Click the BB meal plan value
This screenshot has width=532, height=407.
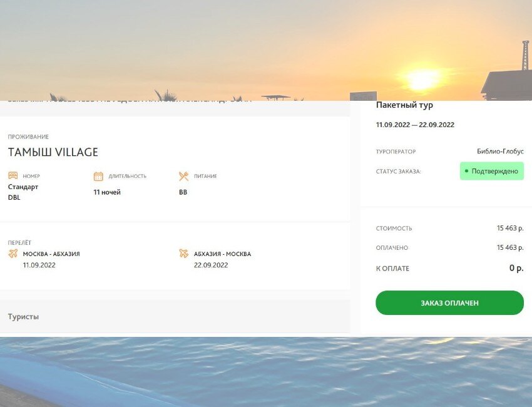183,192
